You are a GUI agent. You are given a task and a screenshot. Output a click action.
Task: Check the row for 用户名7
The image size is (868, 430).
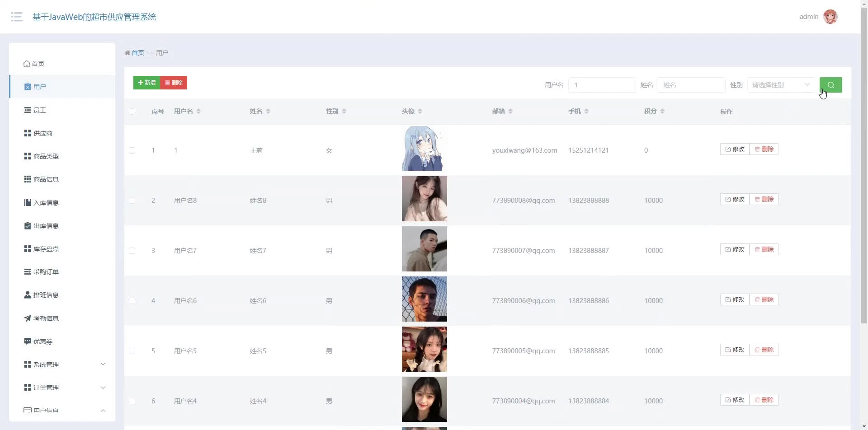coord(132,251)
